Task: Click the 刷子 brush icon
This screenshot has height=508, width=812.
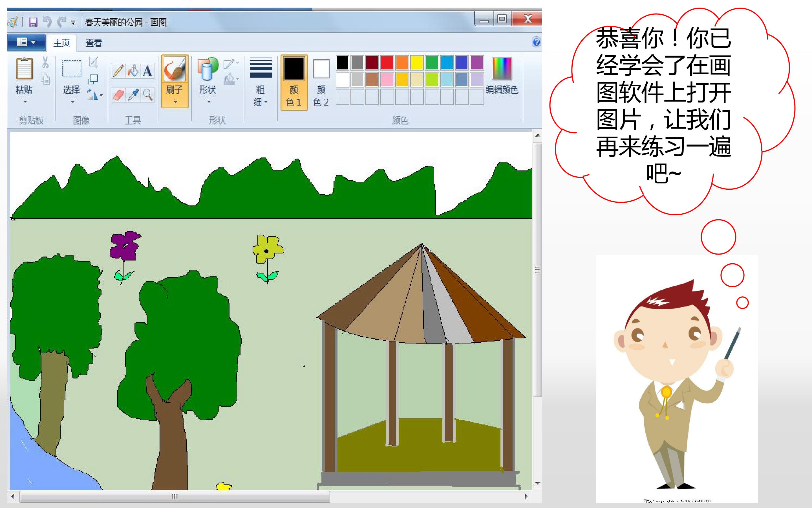Action: [175, 69]
